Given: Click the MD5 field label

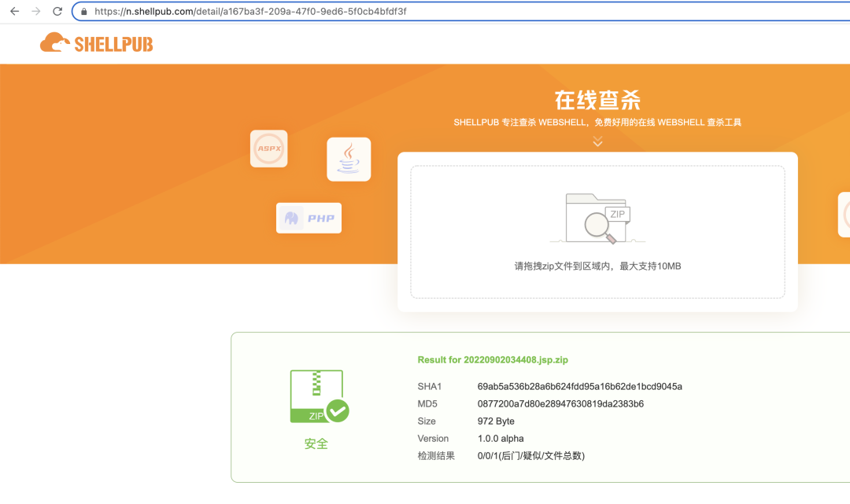Looking at the screenshot, I should point(427,404).
